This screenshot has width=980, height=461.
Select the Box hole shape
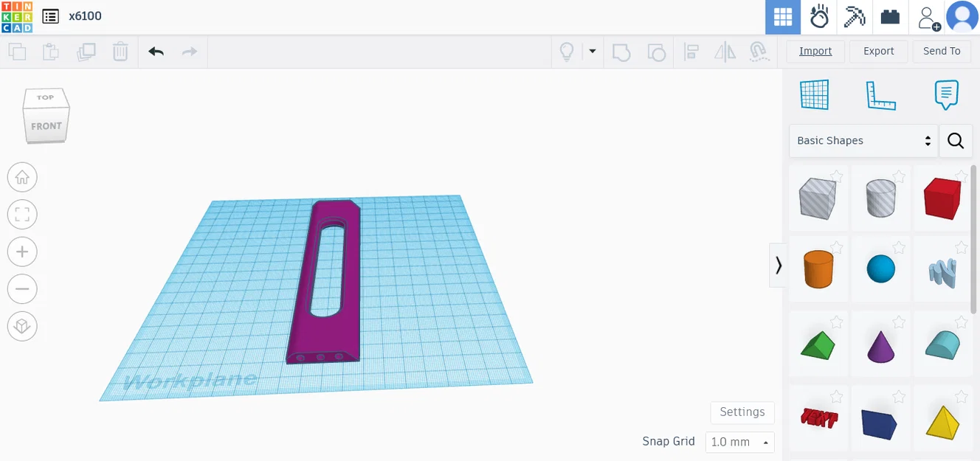818,198
